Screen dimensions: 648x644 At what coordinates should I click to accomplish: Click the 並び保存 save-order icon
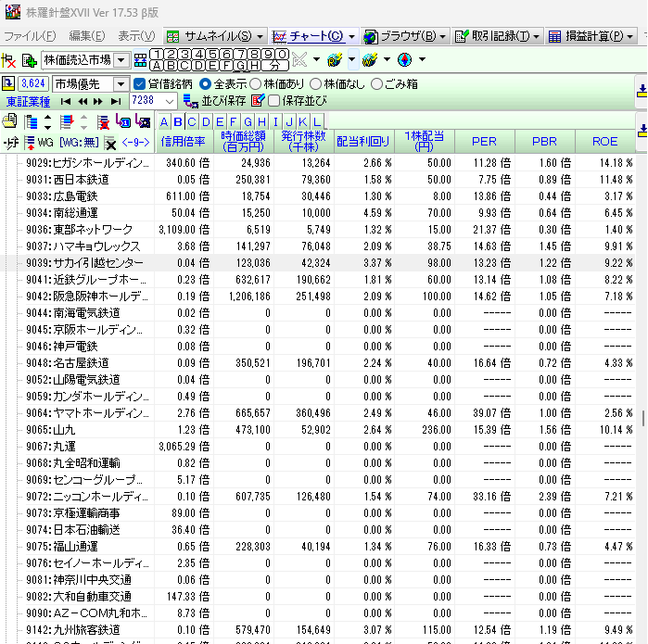point(190,100)
